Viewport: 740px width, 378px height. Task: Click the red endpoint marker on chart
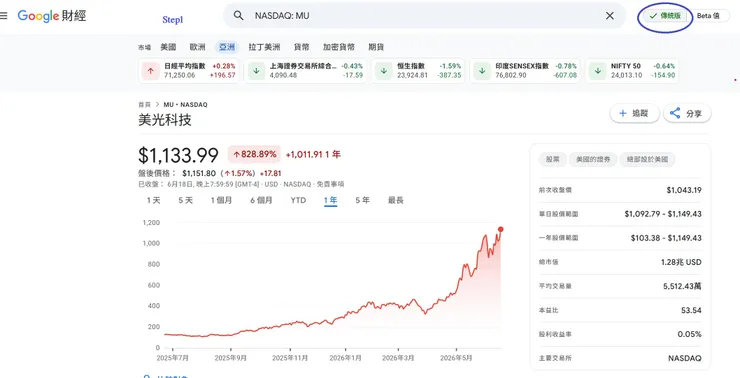[x=500, y=229]
